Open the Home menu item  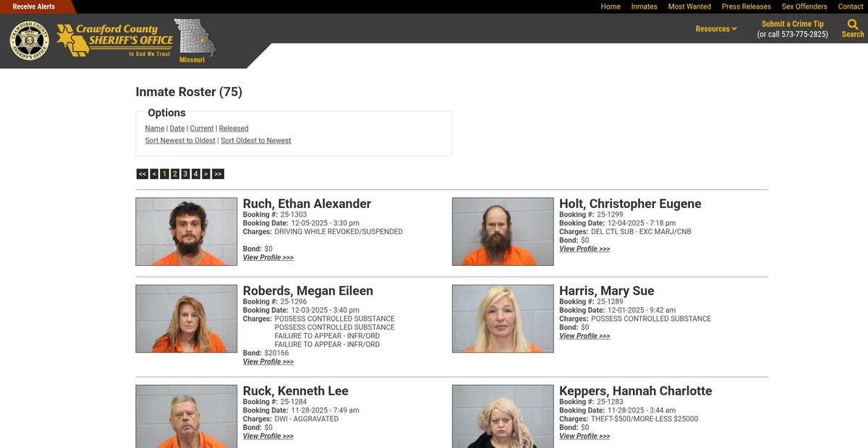pyautogui.click(x=610, y=7)
